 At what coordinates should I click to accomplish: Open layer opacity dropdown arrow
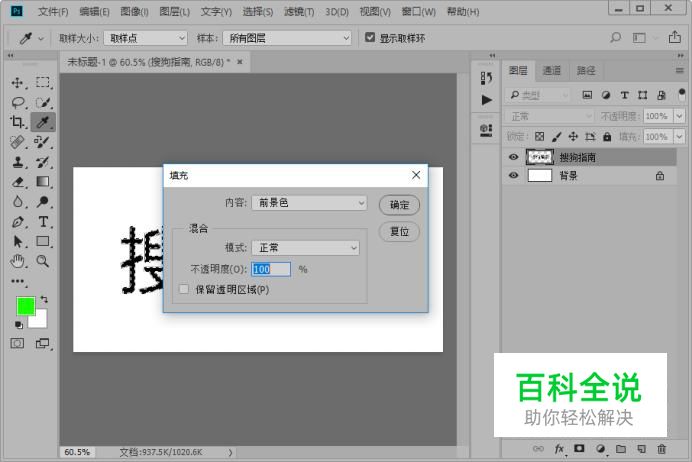[679, 116]
